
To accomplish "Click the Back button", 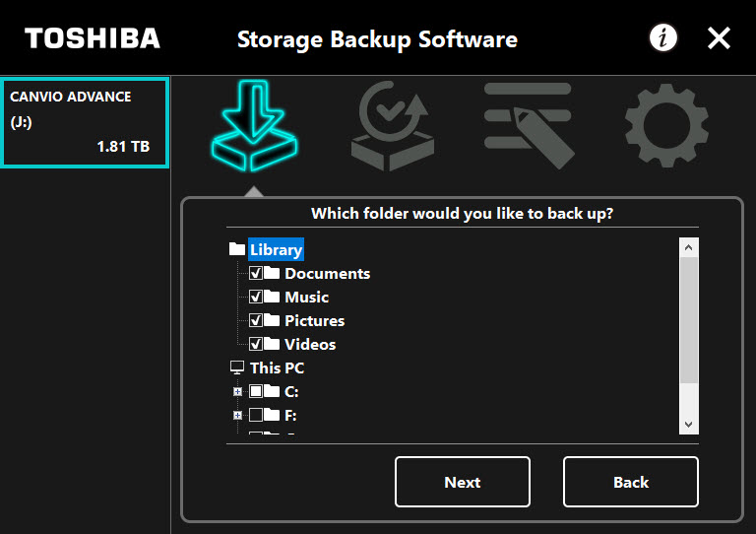I will (x=631, y=482).
